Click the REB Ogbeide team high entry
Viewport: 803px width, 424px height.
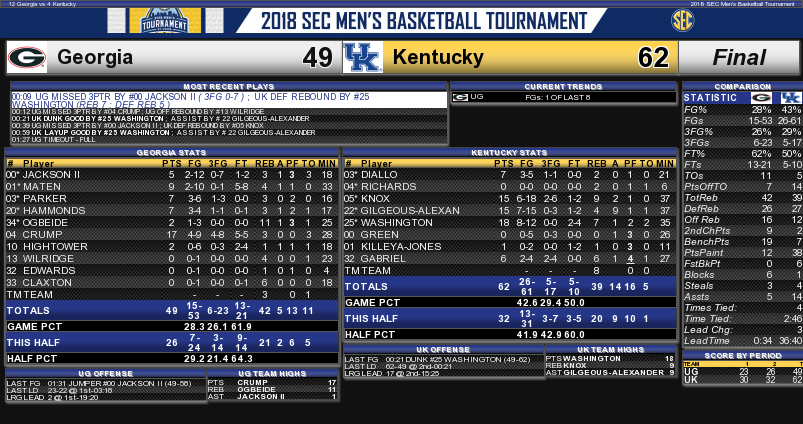point(272,390)
